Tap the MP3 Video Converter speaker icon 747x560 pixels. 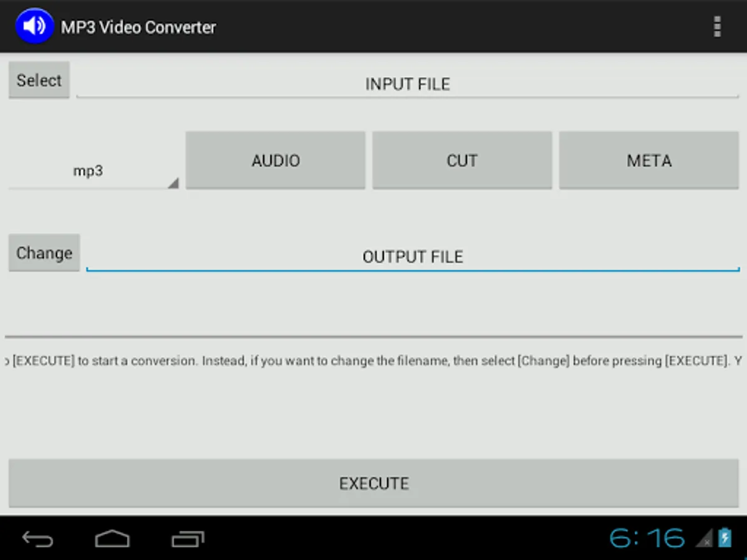(x=34, y=26)
